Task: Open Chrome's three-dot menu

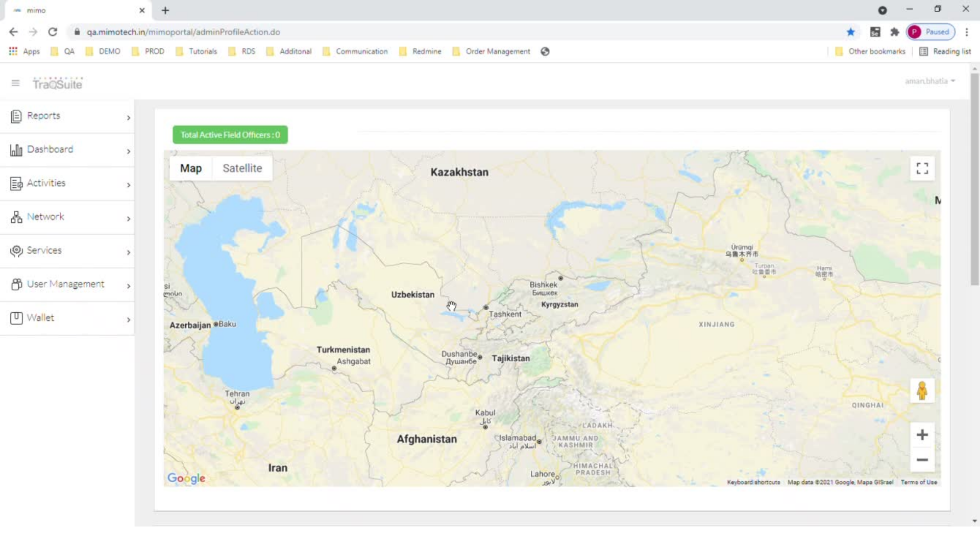Action: pos(967,32)
